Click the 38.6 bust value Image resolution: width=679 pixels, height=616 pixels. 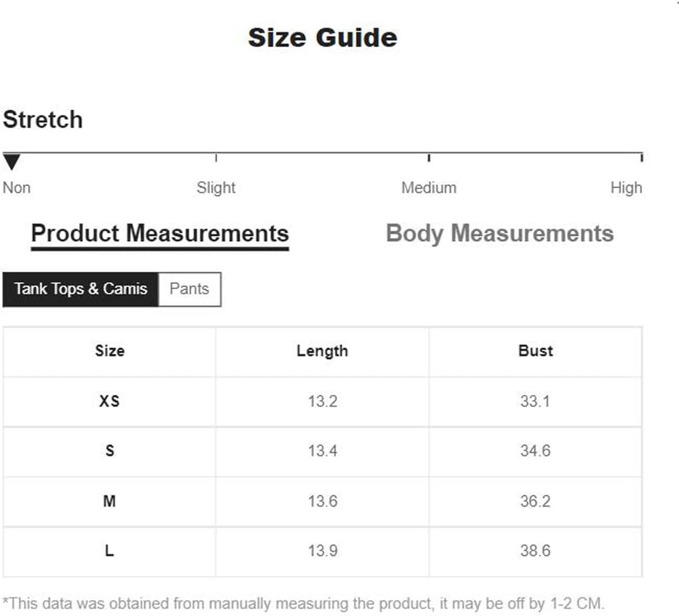(x=536, y=551)
